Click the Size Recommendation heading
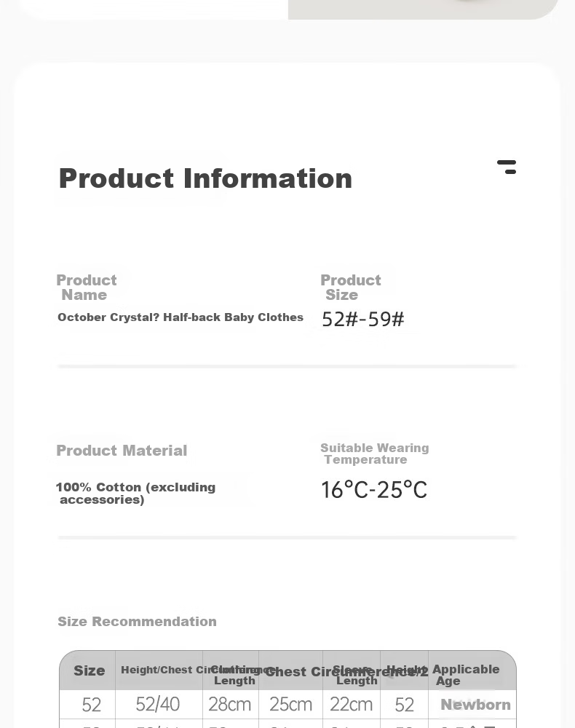575x728 pixels. tap(137, 621)
